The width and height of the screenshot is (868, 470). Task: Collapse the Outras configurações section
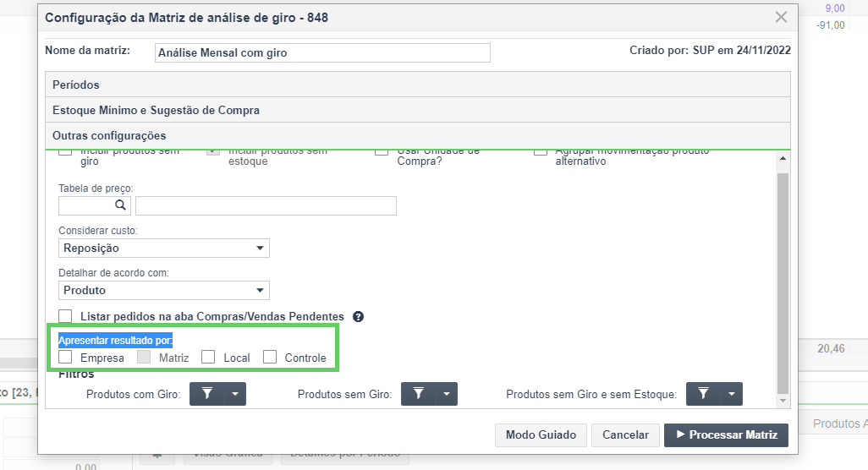[417, 135]
